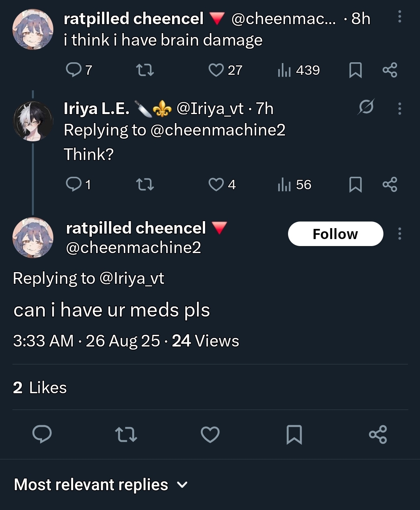
Task: Click the Follow button
Action: (x=336, y=234)
